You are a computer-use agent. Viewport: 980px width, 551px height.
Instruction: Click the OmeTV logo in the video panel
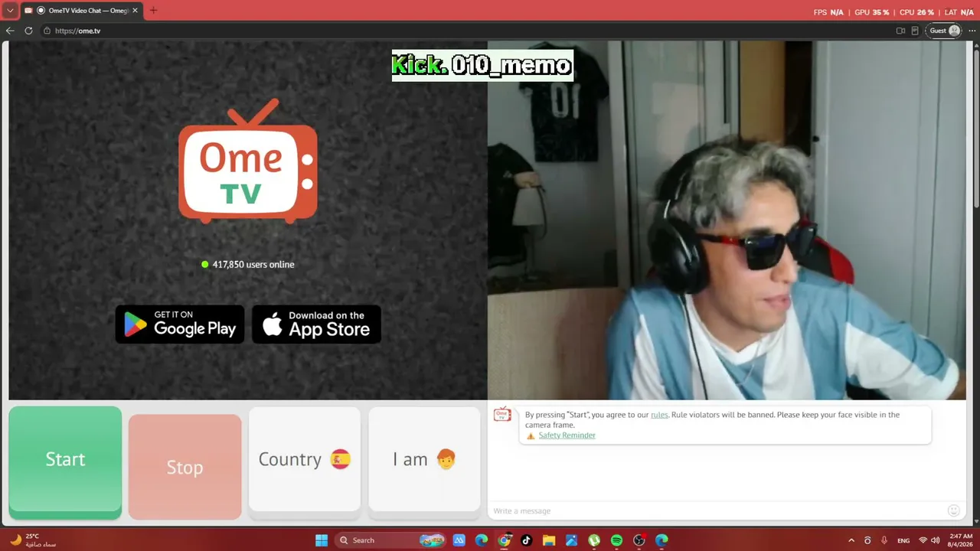click(247, 161)
